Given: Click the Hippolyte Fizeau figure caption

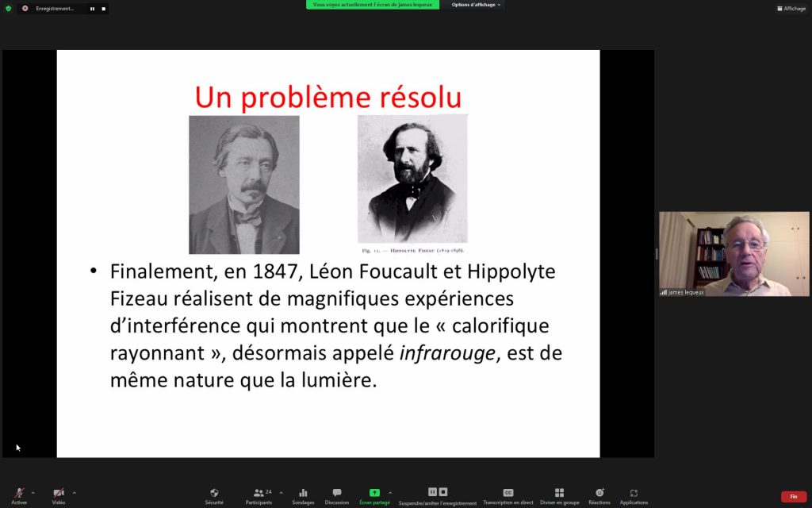Looking at the screenshot, I should (412, 250).
